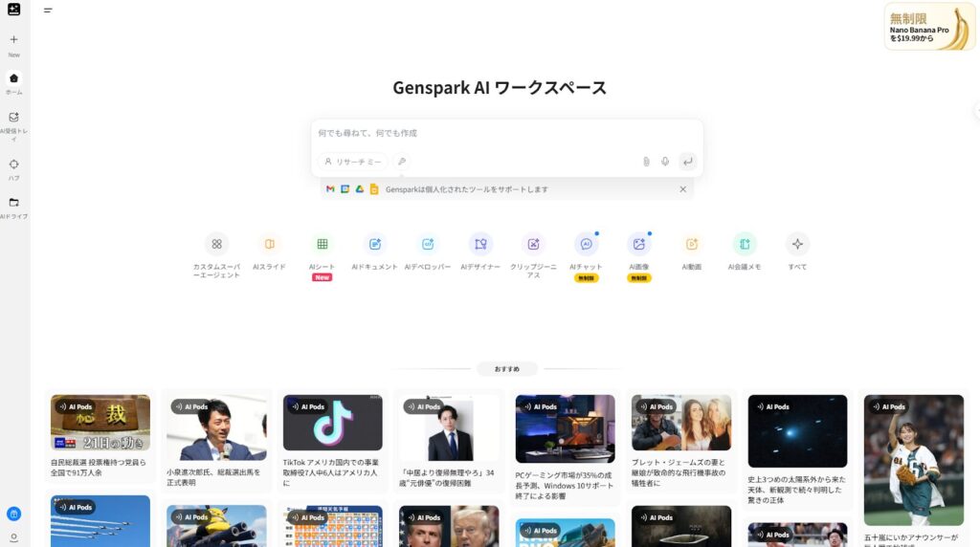Show all tools via すべて
This screenshot has height=547, width=980.
click(797, 245)
